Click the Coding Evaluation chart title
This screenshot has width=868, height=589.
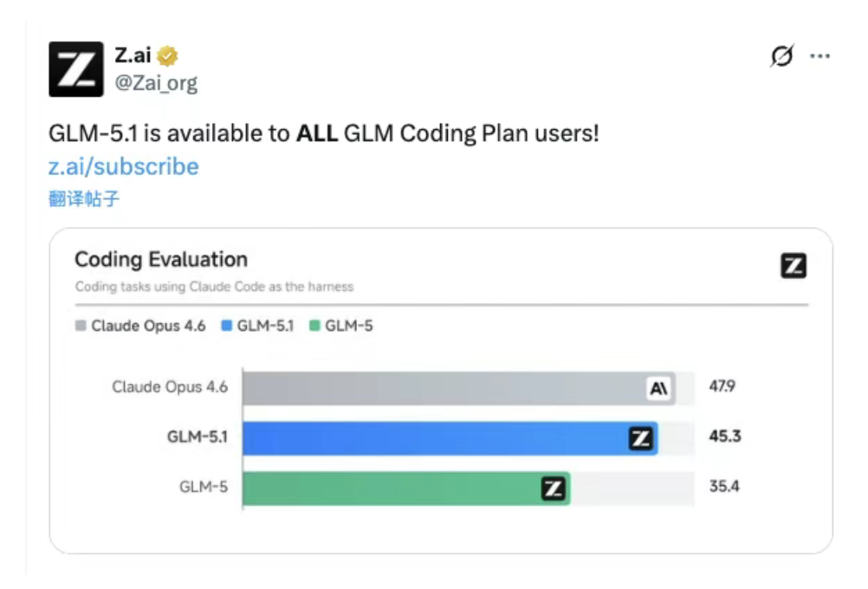point(161,260)
